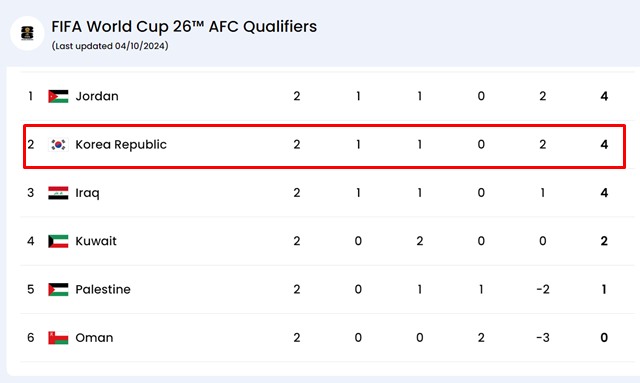Image resolution: width=640 pixels, height=383 pixels.
Task: Click the FIFA World Cup trophy logo
Action: point(27,33)
